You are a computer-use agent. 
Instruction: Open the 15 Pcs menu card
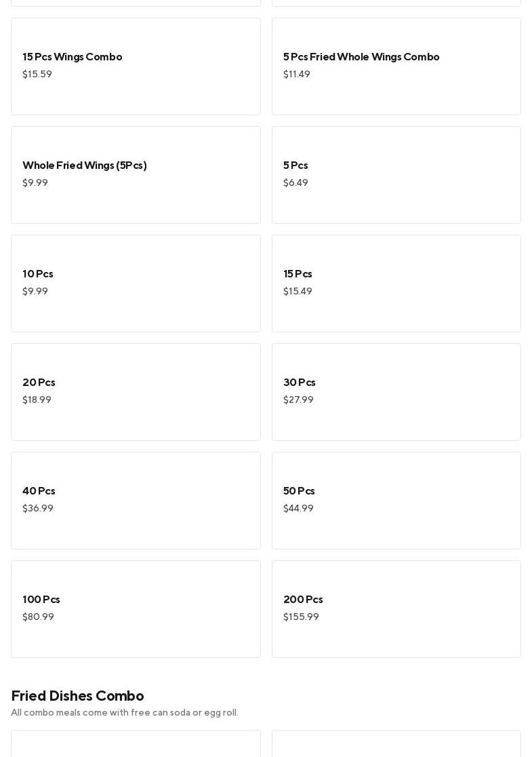396,284
